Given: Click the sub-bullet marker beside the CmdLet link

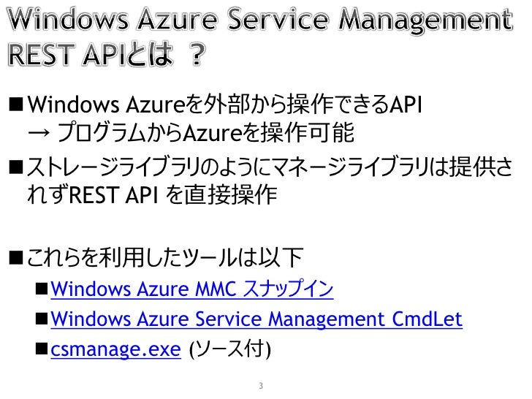Looking at the screenshot, I should point(42,319).
